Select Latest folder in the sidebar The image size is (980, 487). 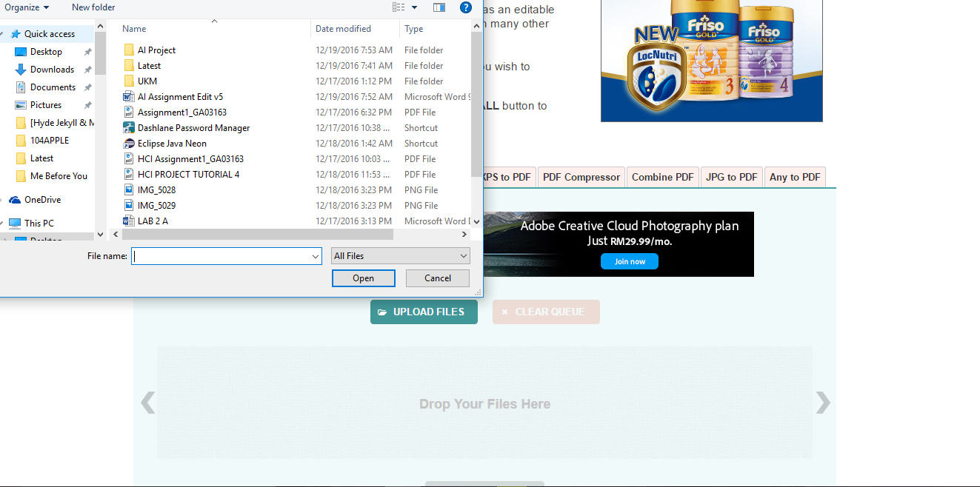click(x=41, y=158)
